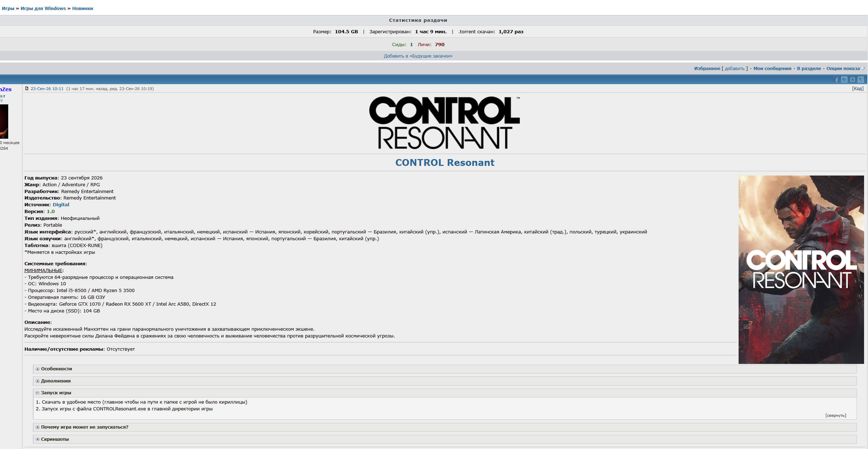Screen dimensions: 868x449
Task: Share the post via VKontakte icon
Action: 853,79
